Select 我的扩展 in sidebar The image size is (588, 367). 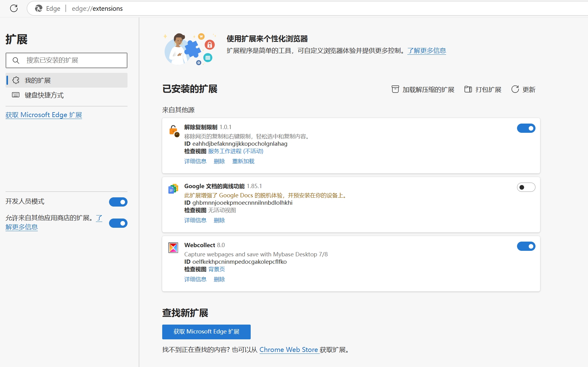(66, 80)
